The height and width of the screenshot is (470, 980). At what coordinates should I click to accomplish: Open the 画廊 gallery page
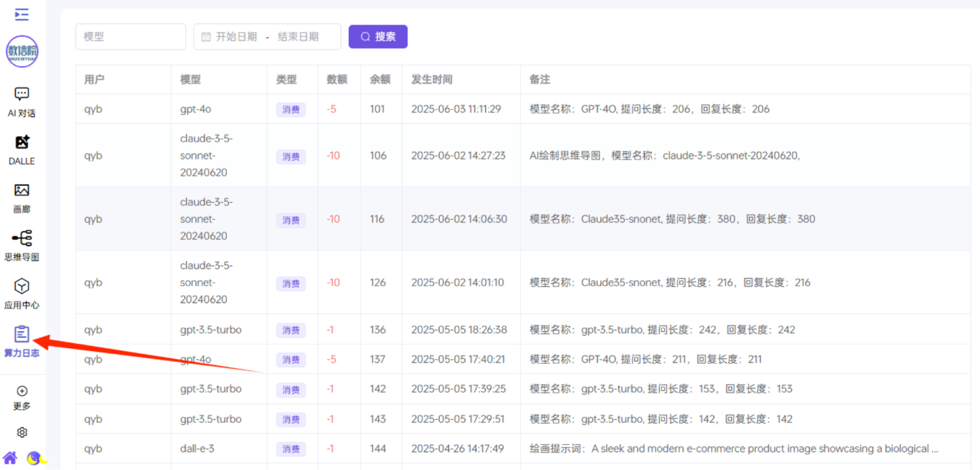click(22, 198)
